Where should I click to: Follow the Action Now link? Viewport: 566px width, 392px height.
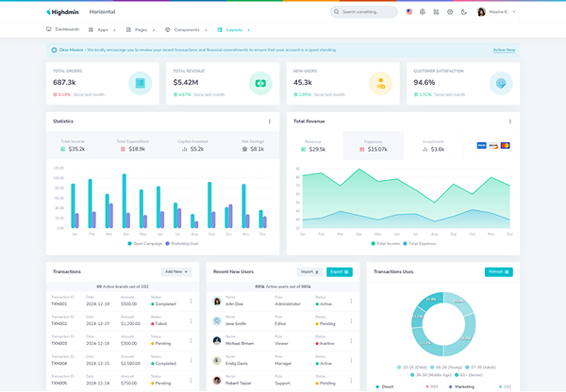click(504, 50)
